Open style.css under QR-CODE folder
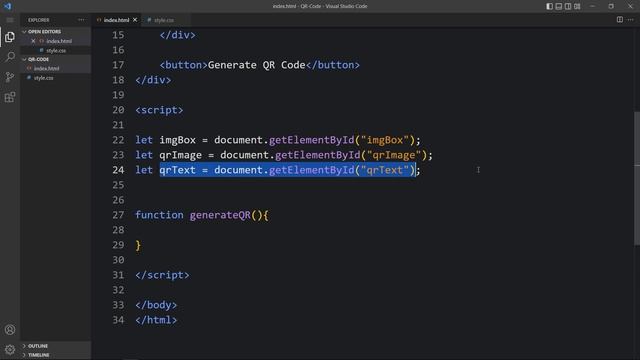The width and height of the screenshot is (640, 360). pyautogui.click(x=43, y=78)
